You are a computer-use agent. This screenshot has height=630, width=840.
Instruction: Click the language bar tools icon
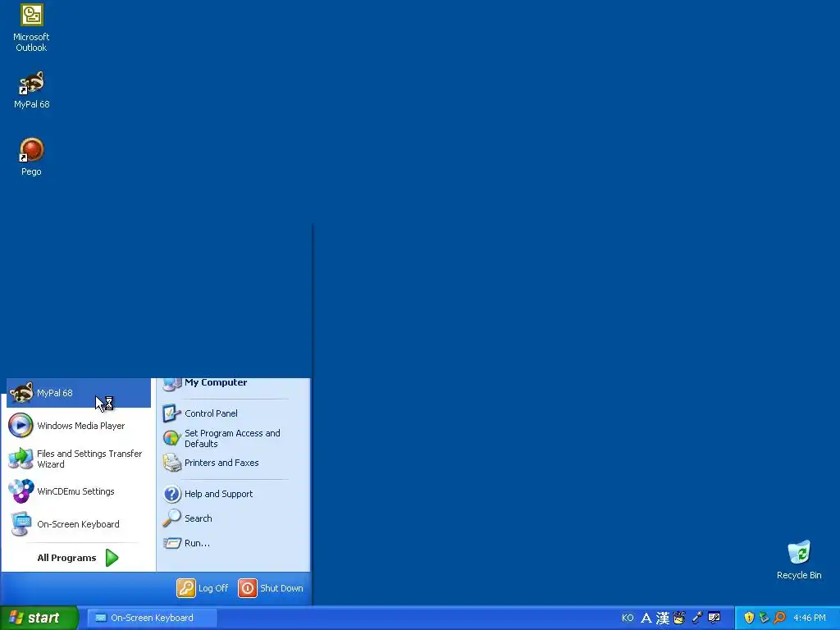coord(714,618)
